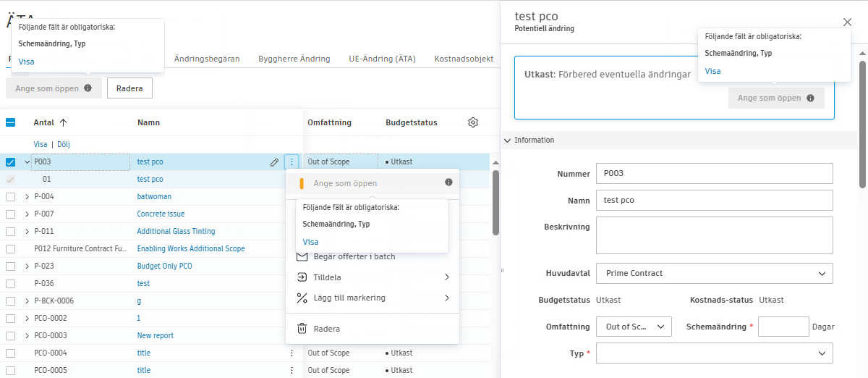Open the three-dot menu on PCO-0004 row
This screenshot has height=378, width=868.
[292, 353]
